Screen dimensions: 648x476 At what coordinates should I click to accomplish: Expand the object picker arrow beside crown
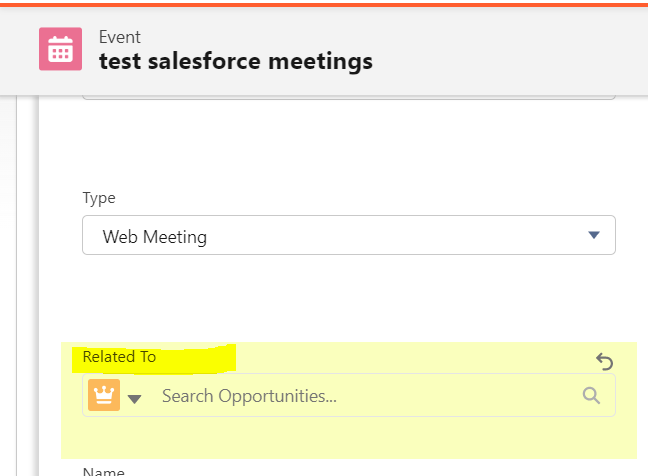pyautogui.click(x=135, y=398)
